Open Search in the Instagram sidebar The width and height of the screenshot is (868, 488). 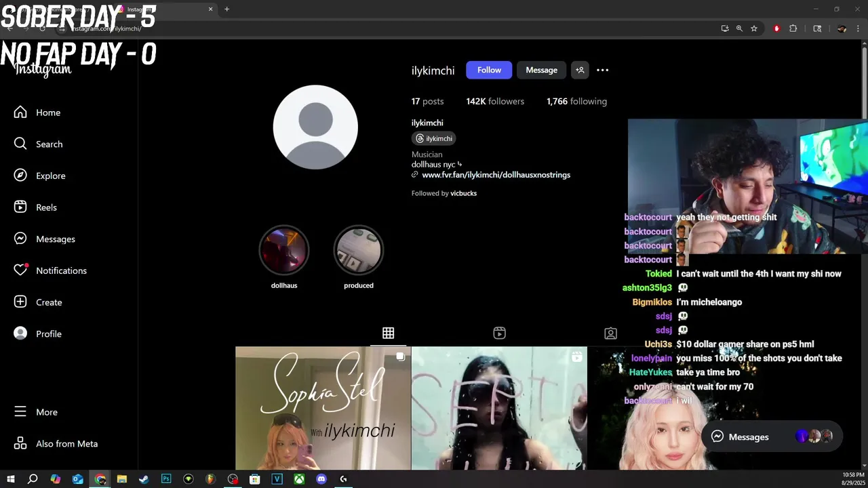[38, 144]
